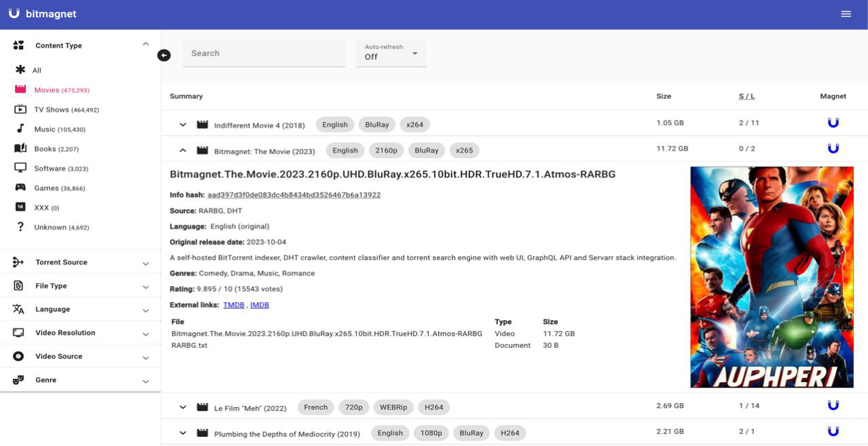
Task: Collapse the Content Type section
Action: 145,44
